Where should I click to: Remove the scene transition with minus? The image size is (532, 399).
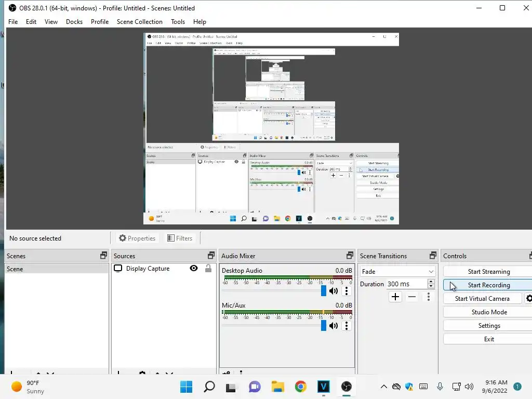click(412, 297)
